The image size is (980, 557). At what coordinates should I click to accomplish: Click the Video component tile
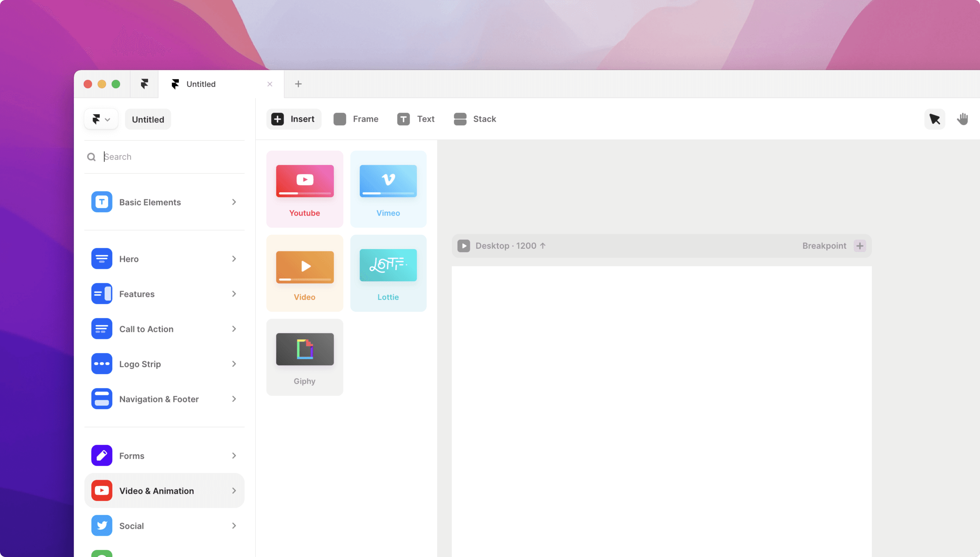coord(304,273)
